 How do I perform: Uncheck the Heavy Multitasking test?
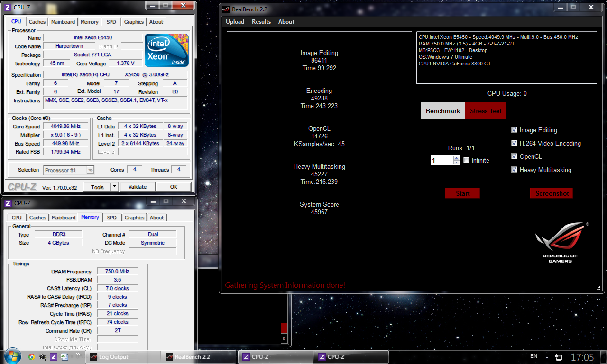(514, 170)
